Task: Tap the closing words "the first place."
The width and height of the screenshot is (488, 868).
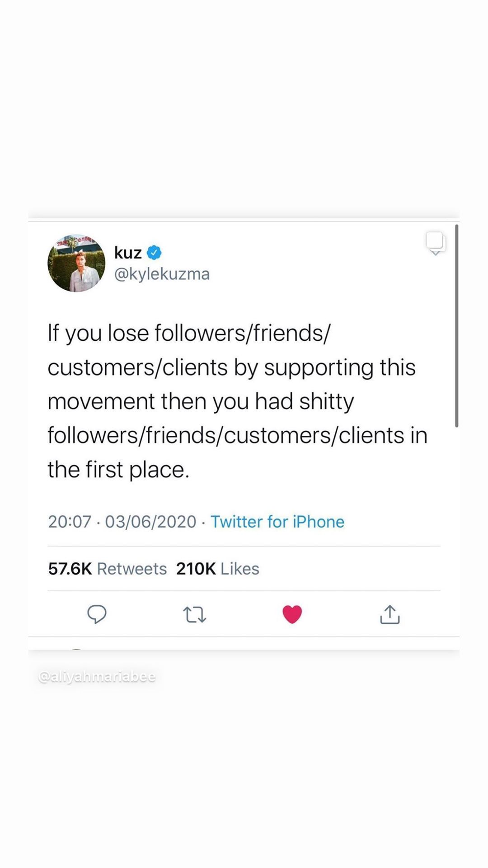Action: click(118, 470)
